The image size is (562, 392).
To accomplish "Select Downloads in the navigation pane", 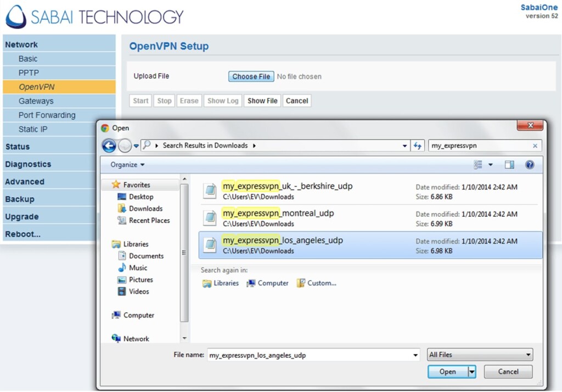I will [145, 209].
